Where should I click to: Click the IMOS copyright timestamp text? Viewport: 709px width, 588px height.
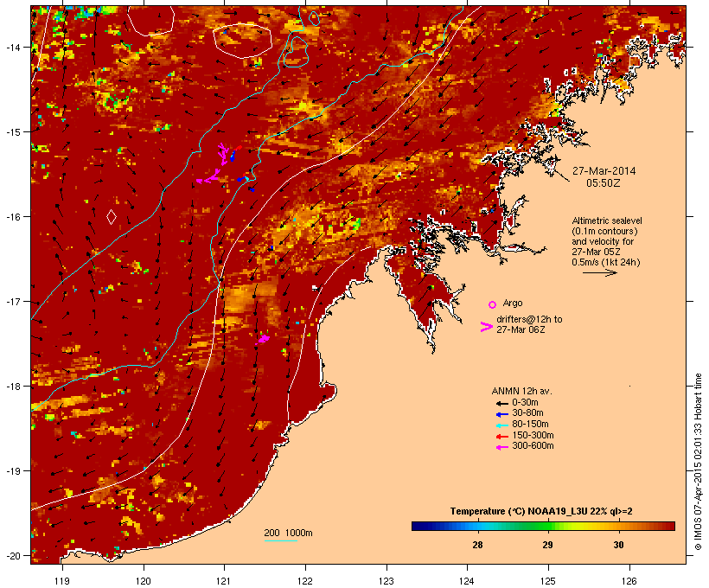point(698,462)
